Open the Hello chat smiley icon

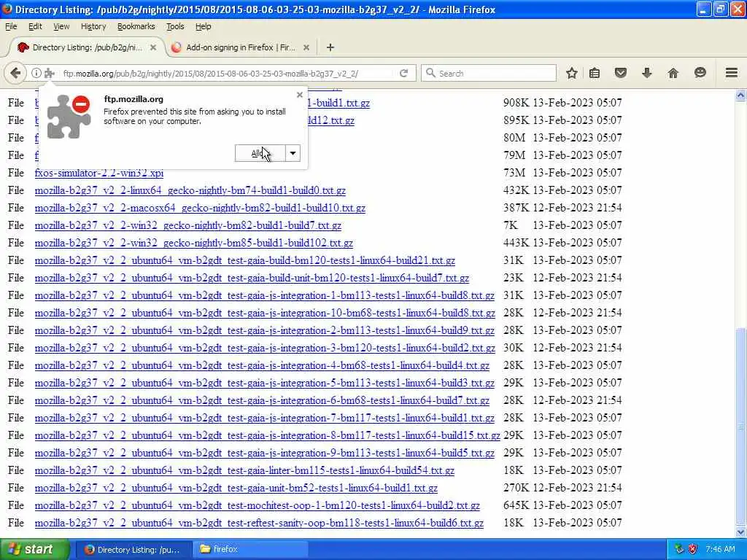[x=700, y=73]
